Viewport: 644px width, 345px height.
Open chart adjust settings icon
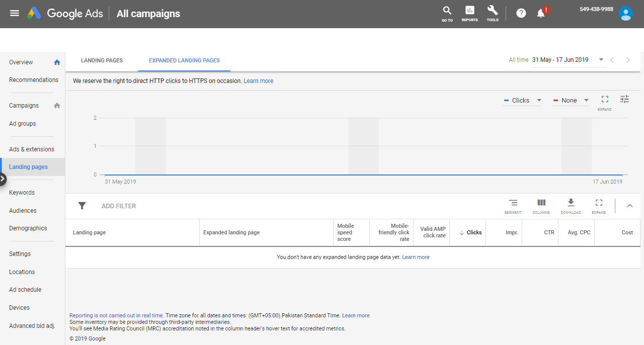[x=624, y=99]
